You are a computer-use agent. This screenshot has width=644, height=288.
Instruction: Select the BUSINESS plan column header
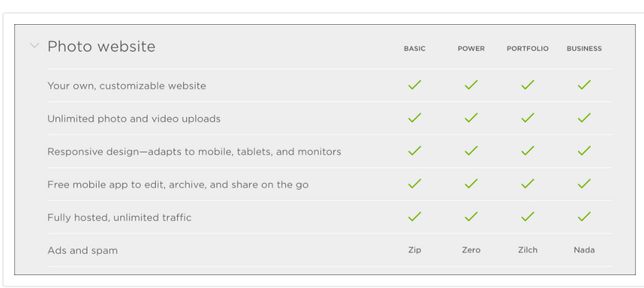(x=584, y=48)
